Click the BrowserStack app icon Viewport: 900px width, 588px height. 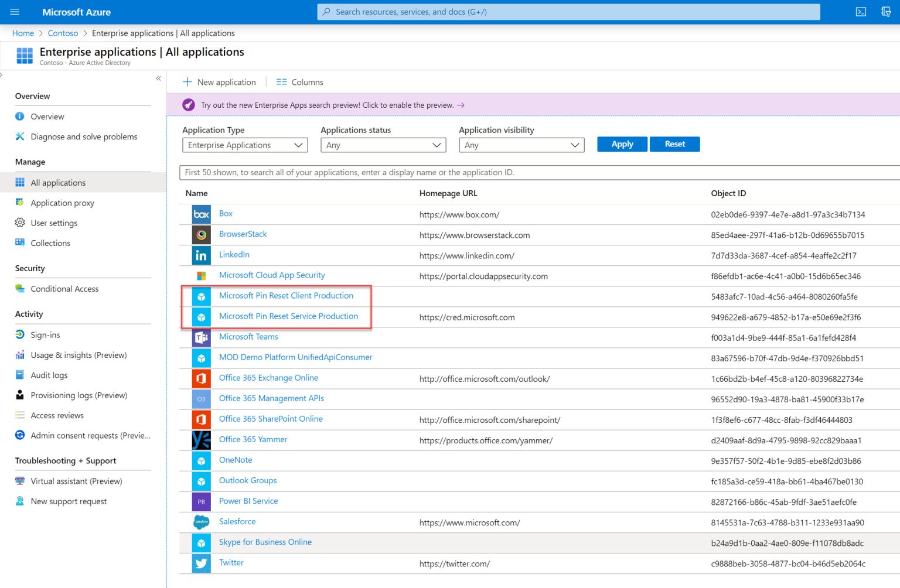[201, 234]
